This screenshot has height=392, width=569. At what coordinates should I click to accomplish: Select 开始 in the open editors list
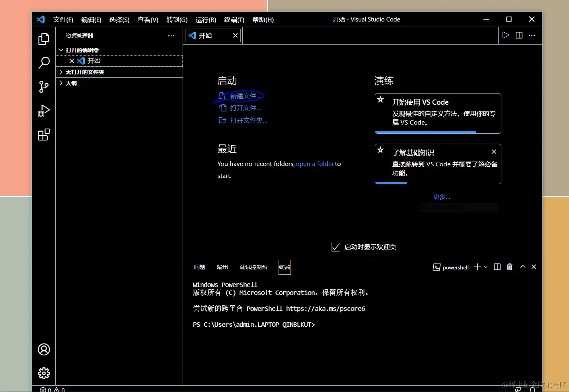[119, 61]
